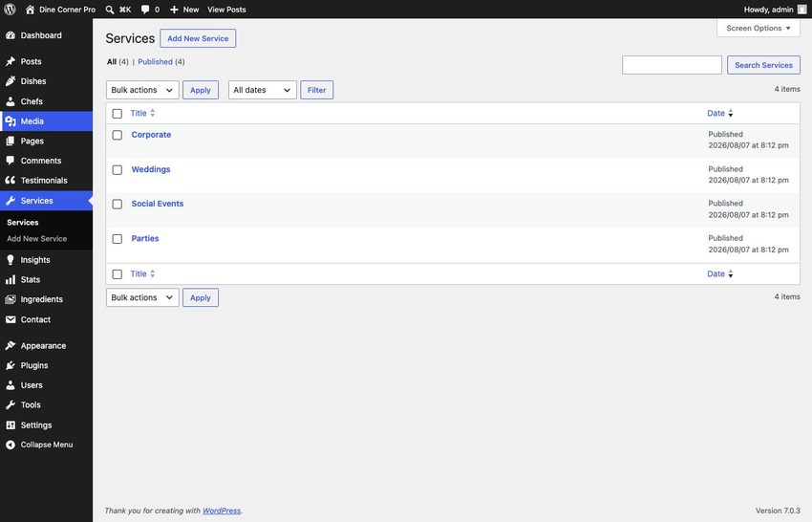Click the Appearance paintbrush icon

click(11, 345)
